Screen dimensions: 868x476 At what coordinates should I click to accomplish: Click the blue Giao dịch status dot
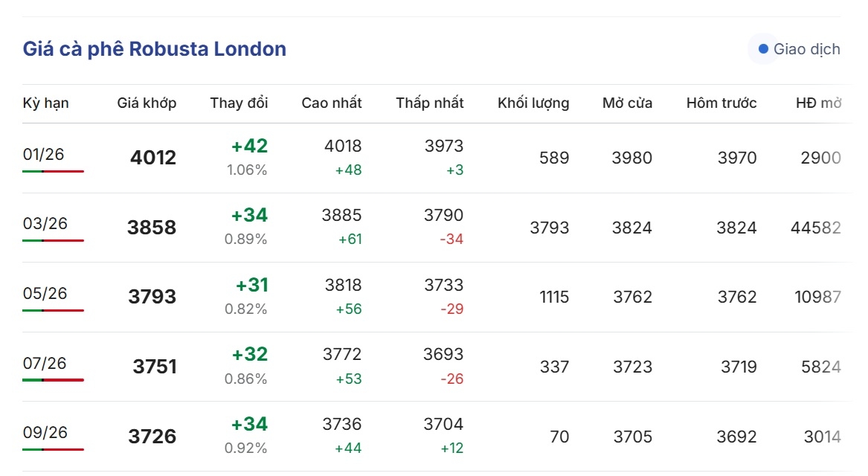pyautogui.click(x=763, y=49)
